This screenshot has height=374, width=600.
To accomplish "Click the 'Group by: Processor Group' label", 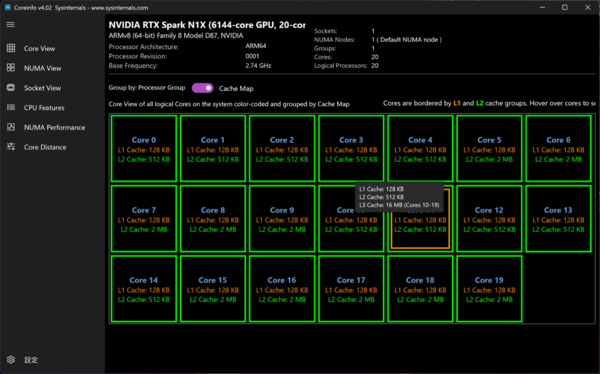I will [x=147, y=88].
